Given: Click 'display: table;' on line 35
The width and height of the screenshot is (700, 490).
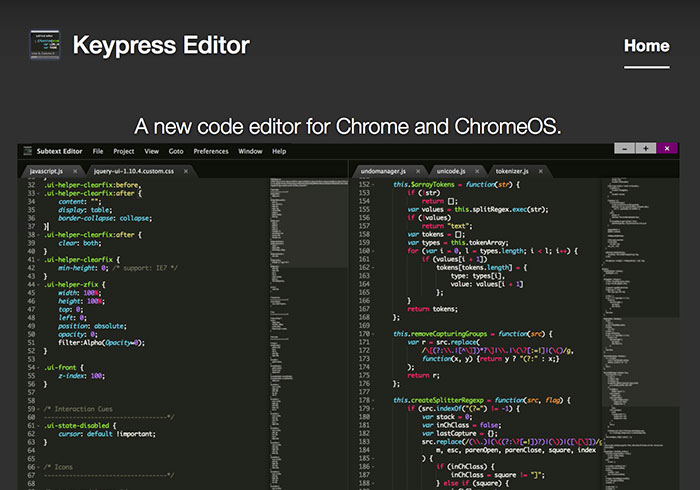Looking at the screenshot, I should [85, 210].
